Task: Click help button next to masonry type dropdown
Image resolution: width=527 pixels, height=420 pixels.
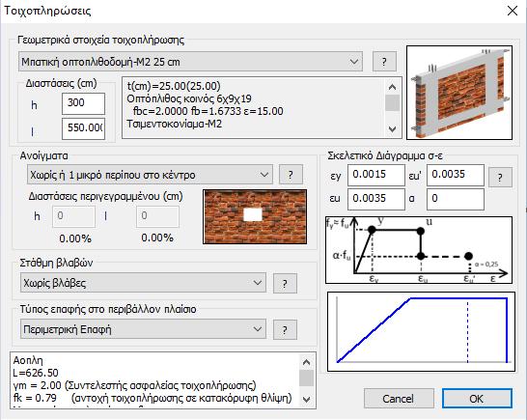Action: coord(384,62)
